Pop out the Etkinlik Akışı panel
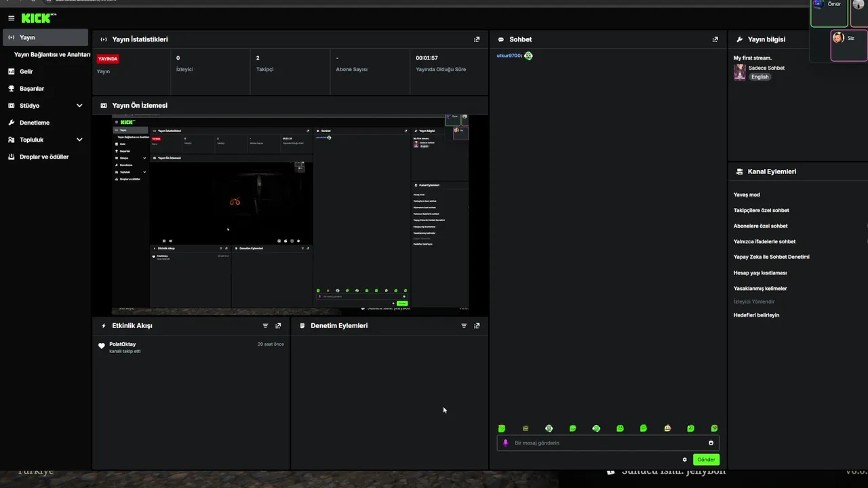This screenshot has width=868, height=488. tap(278, 325)
